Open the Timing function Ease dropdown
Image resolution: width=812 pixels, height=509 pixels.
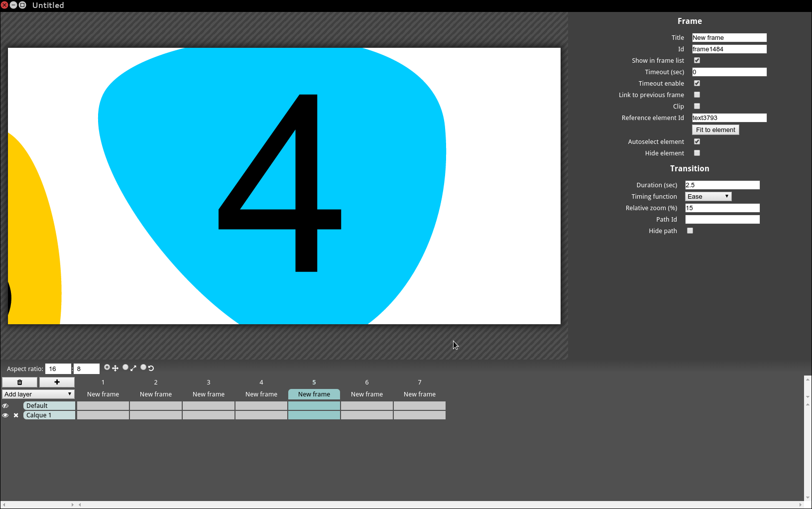click(x=708, y=196)
